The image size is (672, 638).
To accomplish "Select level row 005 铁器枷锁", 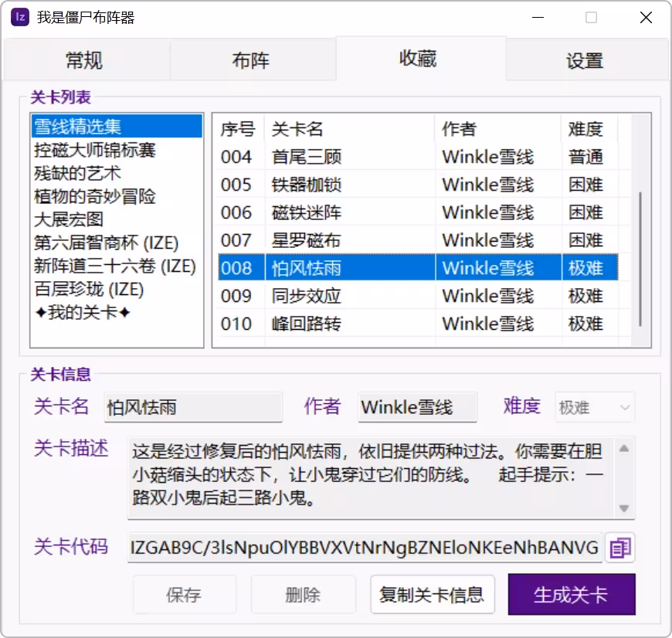I will pyautogui.click(x=418, y=185).
